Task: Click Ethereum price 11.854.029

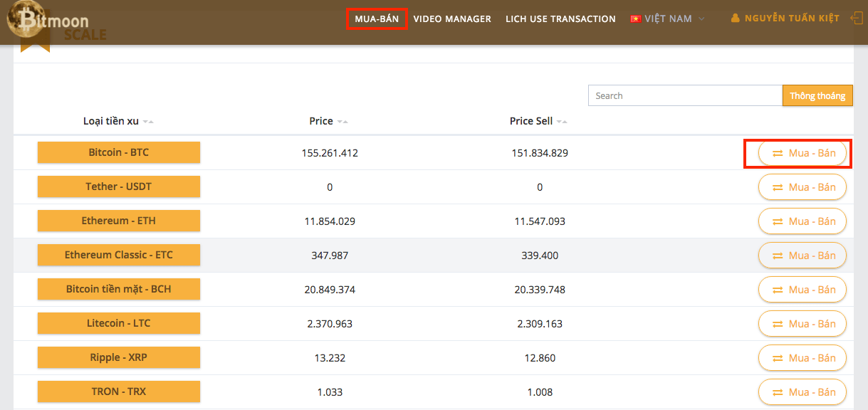Action: coord(330,221)
